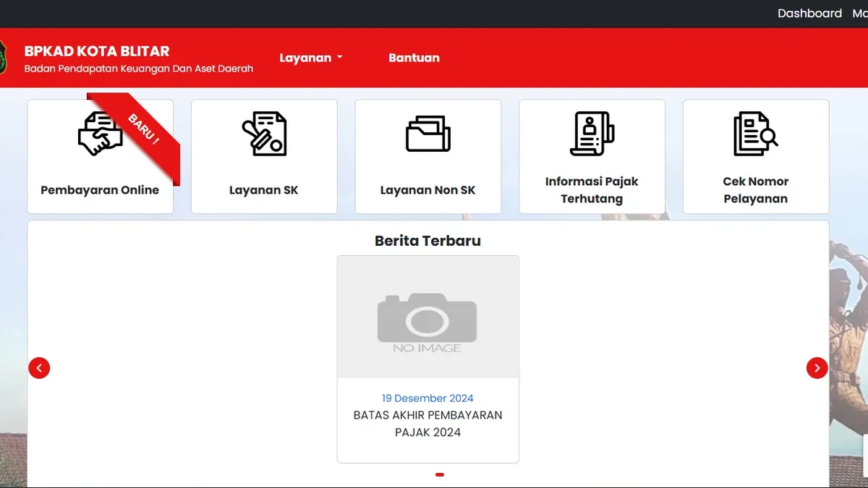This screenshot has width=868, height=488.
Task: Click Badan Pendapatan Keuangan Dan Aset Daerah subtitle
Action: (x=139, y=69)
